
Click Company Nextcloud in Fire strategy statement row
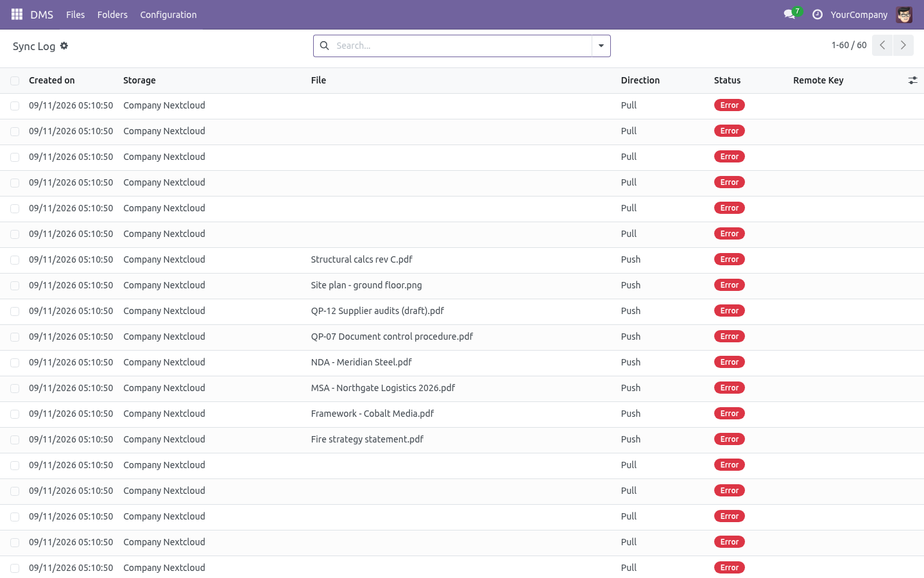tap(164, 439)
